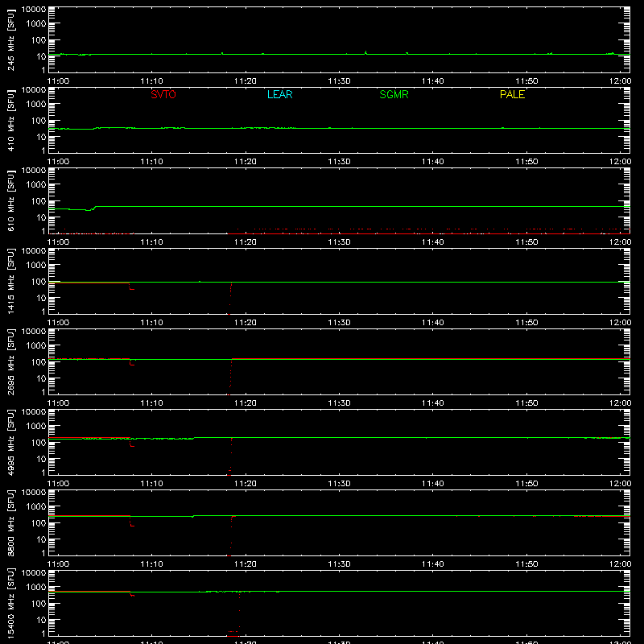Click the cyan LEAR station label
The width and height of the screenshot is (644, 644).
pyautogui.click(x=279, y=94)
